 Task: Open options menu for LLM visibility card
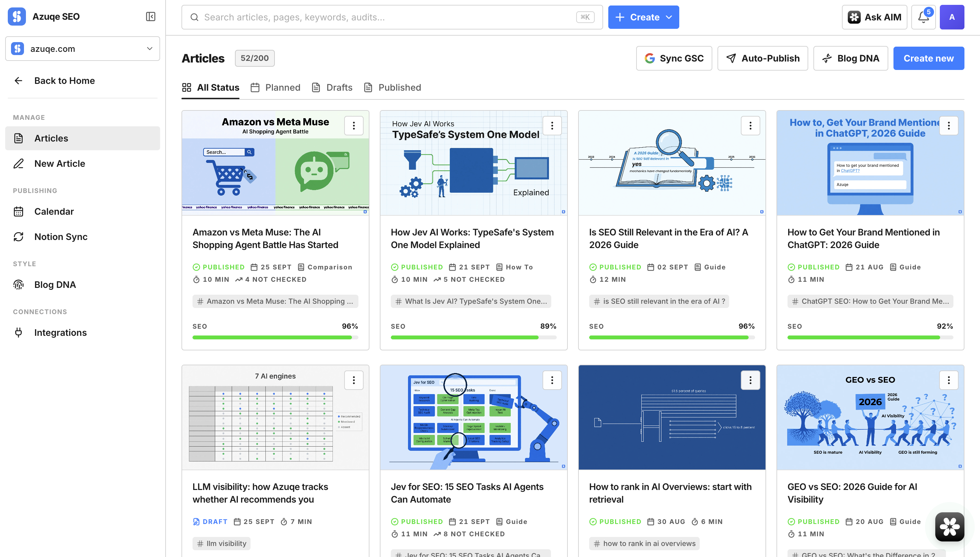pyautogui.click(x=354, y=380)
